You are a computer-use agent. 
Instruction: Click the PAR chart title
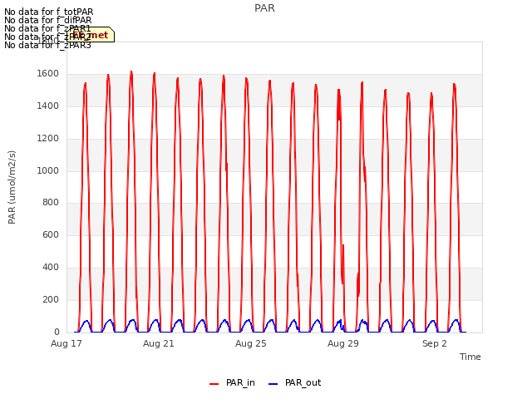[264, 8]
